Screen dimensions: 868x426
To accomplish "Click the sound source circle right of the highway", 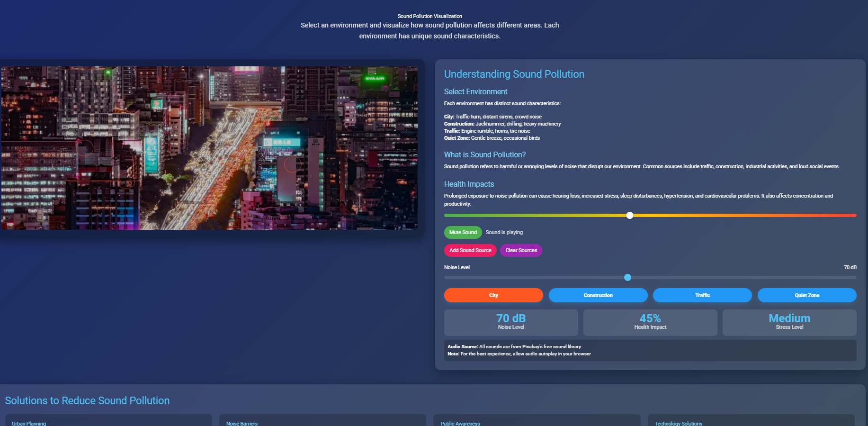I will point(292,164).
